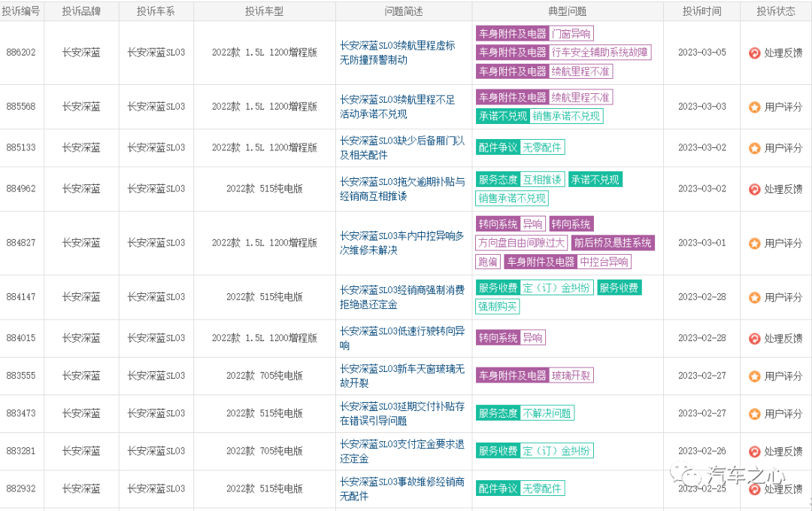Click date 2023-03-01
Screen dimensions: 812x511
(x=702, y=243)
